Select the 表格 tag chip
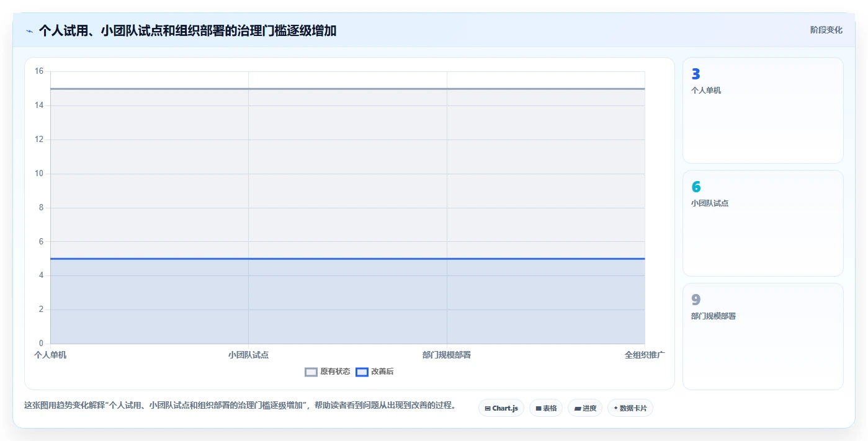The height and width of the screenshot is (441, 868). (546, 408)
